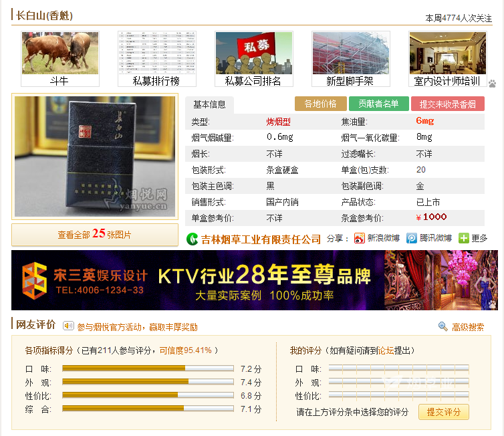Open the 论坛 link in 我的评分

click(x=386, y=350)
